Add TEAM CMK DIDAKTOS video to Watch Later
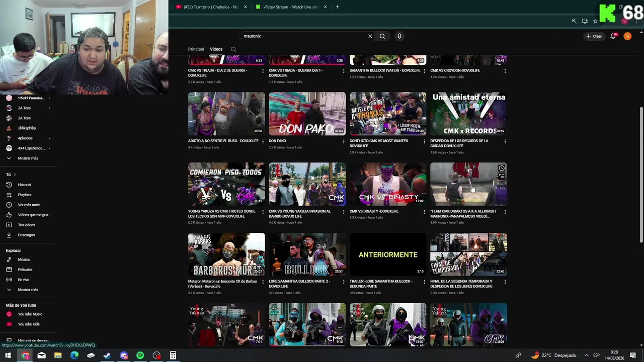The image size is (644, 362). click(502, 168)
